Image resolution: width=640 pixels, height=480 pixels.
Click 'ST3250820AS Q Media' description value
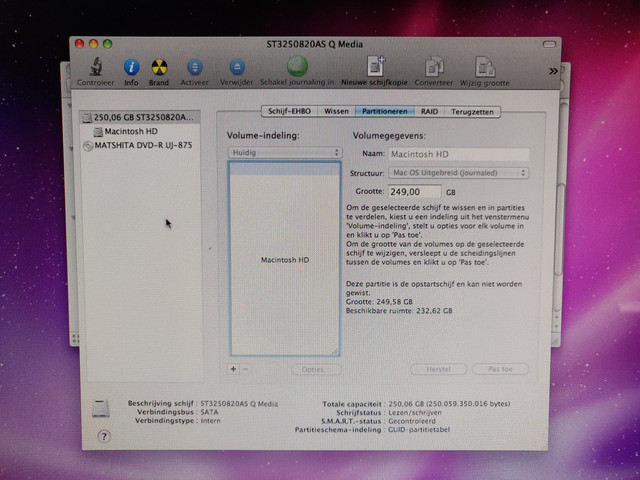[x=239, y=404]
